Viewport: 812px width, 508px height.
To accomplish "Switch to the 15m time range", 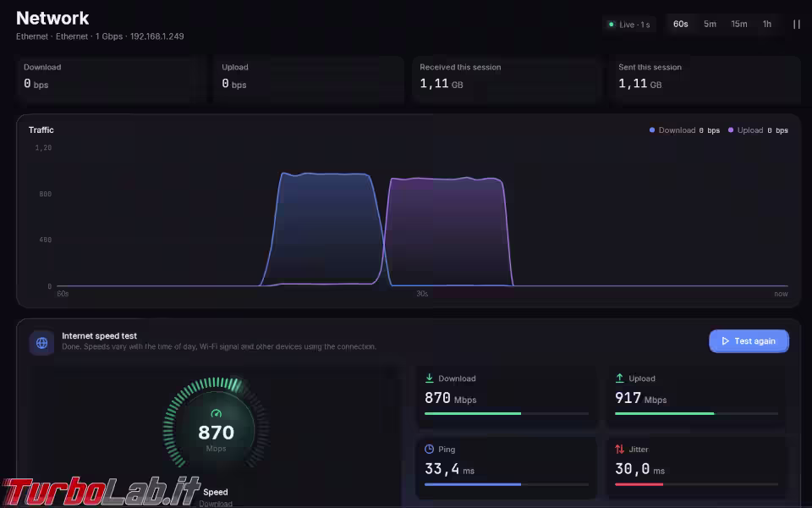I will point(739,24).
